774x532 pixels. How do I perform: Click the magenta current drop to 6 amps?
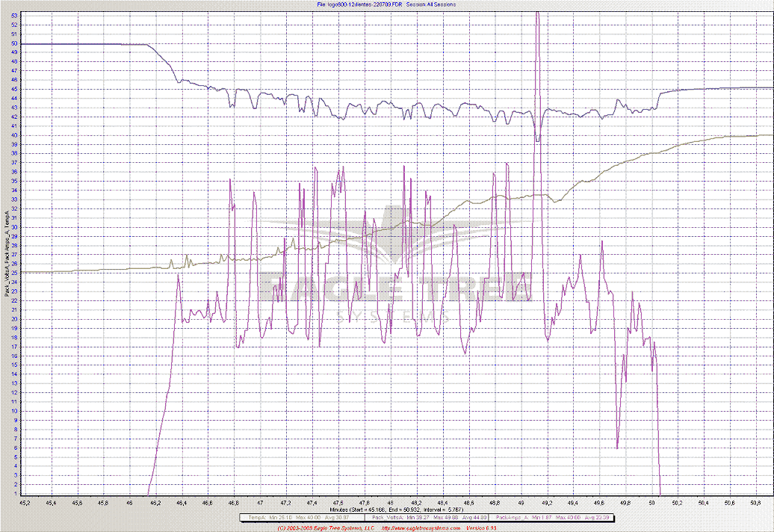617,448
